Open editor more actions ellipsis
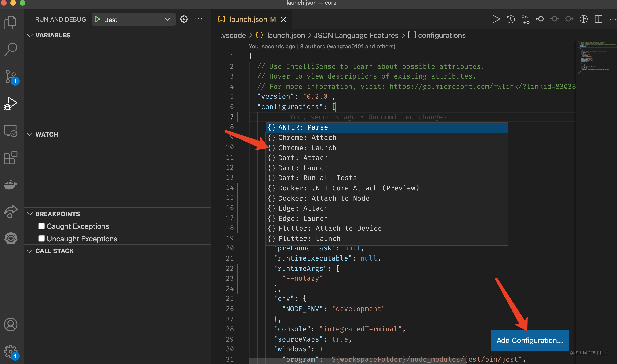 pos(613,19)
